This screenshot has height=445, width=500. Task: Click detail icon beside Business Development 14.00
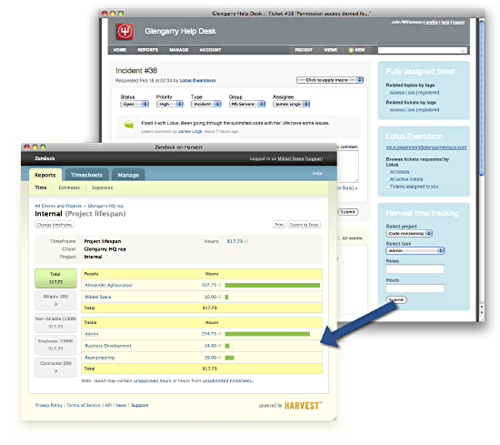(220, 346)
